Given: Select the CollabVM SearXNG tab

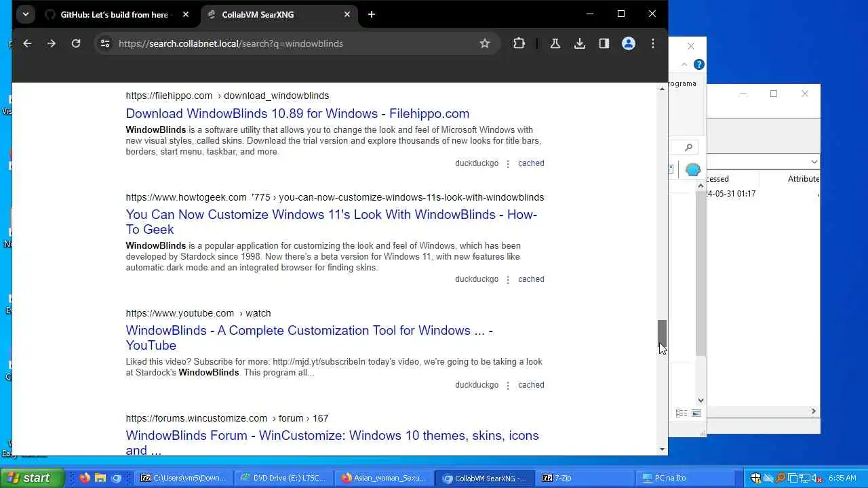Looking at the screenshot, I should click(x=278, y=14).
